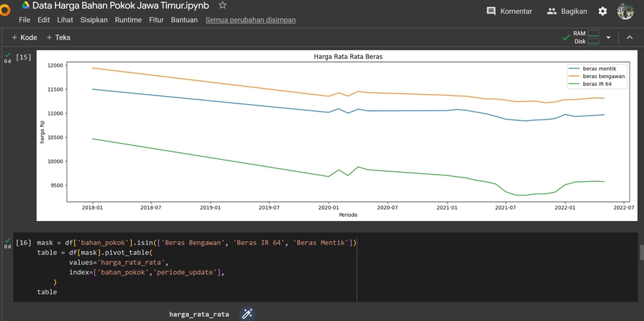Click the Google Drive icon beside notebook title
Viewport: 644px width, 321px height.
point(25,5)
